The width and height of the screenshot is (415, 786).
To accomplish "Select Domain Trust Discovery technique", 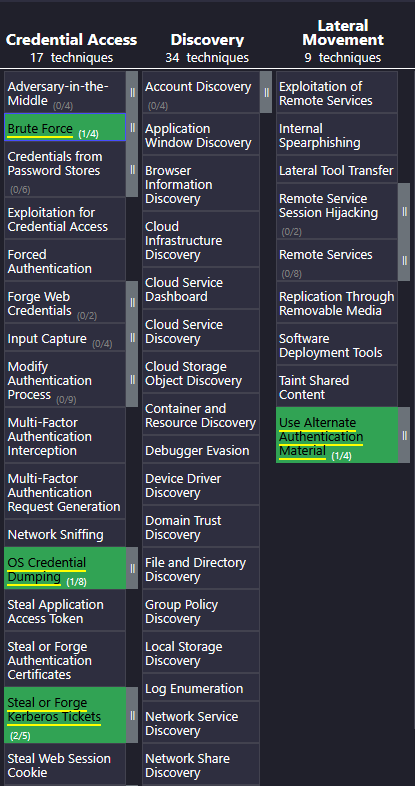I will click(x=201, y=526).
